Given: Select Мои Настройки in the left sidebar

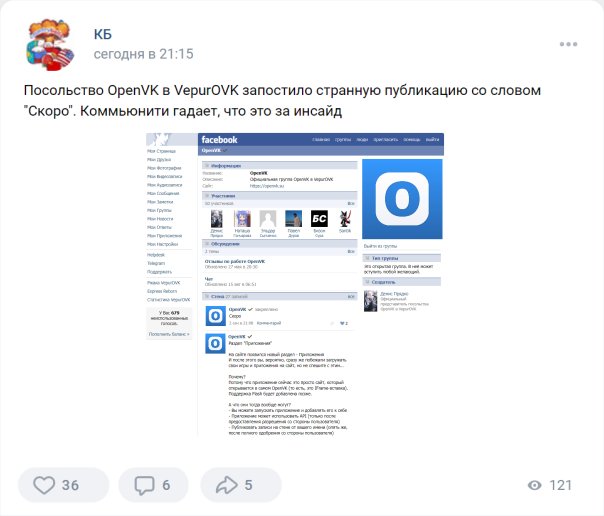Looking at the screenshot, I should click(162, 244).
